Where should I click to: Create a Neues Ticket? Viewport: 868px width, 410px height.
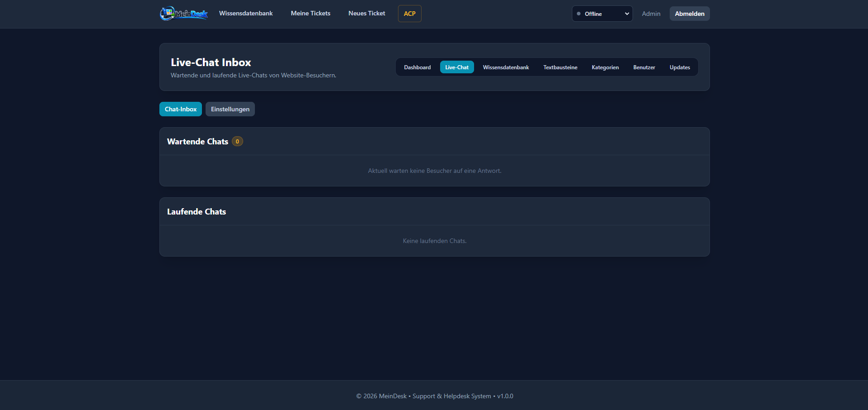[x=367, y=14]
